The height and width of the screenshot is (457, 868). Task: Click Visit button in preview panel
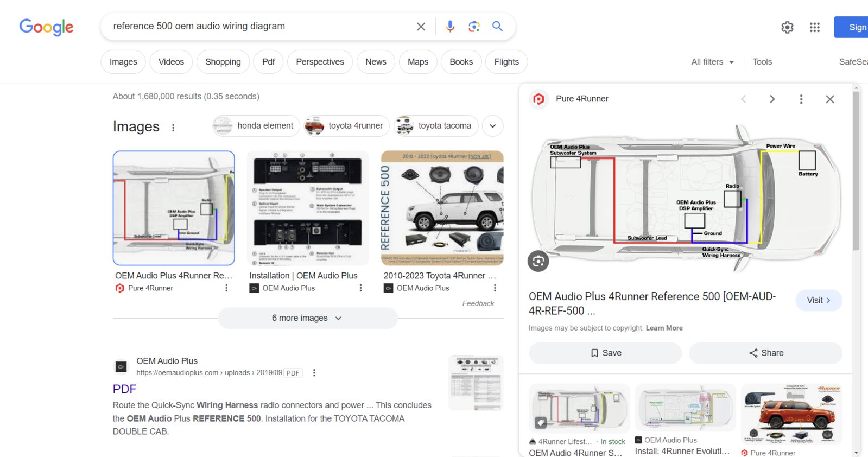click(x=819, y=300)
